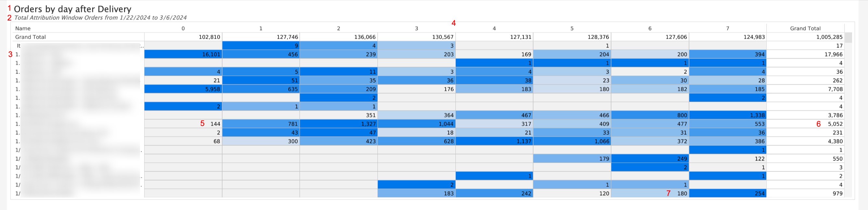The height and width of the screenshot is (210, 868).
Task: Click the 'Total Attribution Window Orders' subtitle
Action: [100, 18]
